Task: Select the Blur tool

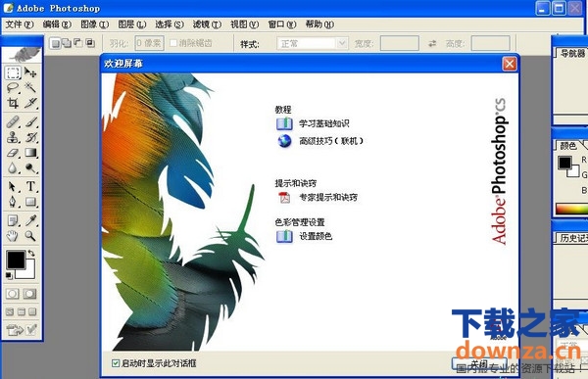Action: [13, 168]
